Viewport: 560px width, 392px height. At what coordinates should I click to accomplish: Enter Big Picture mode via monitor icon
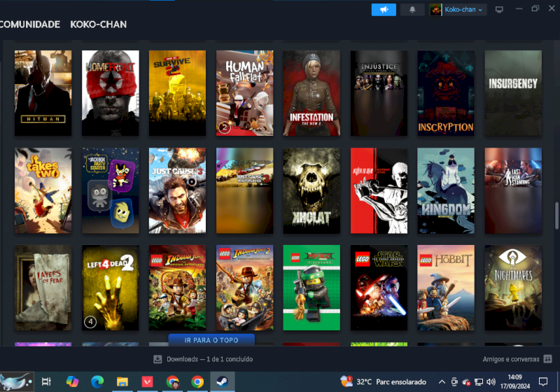(499, 10)
